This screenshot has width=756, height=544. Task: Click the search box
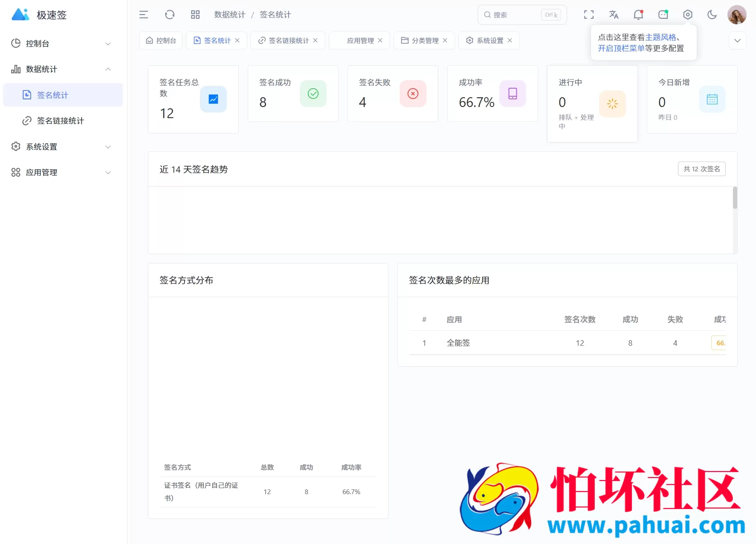(x=522, y=15)
